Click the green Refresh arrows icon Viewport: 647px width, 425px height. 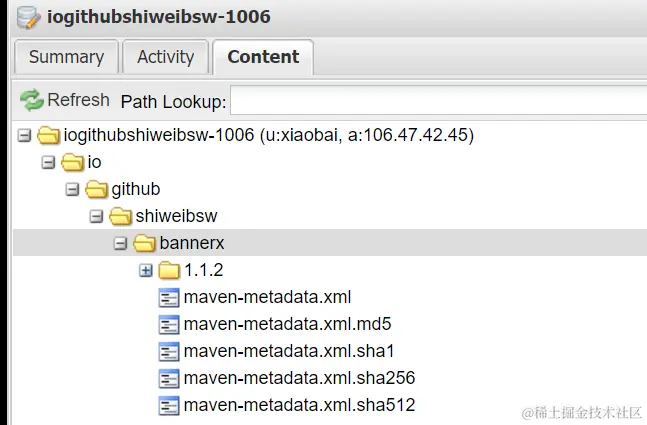click(x=32, y=100)
